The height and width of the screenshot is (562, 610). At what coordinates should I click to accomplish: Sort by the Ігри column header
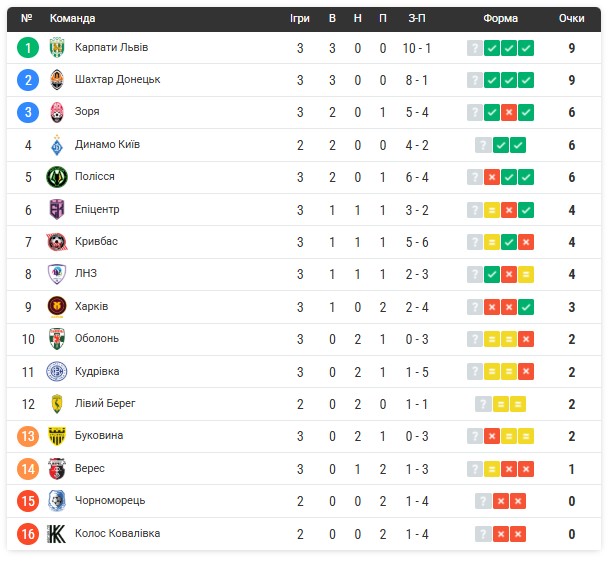[x=300, y=18]
